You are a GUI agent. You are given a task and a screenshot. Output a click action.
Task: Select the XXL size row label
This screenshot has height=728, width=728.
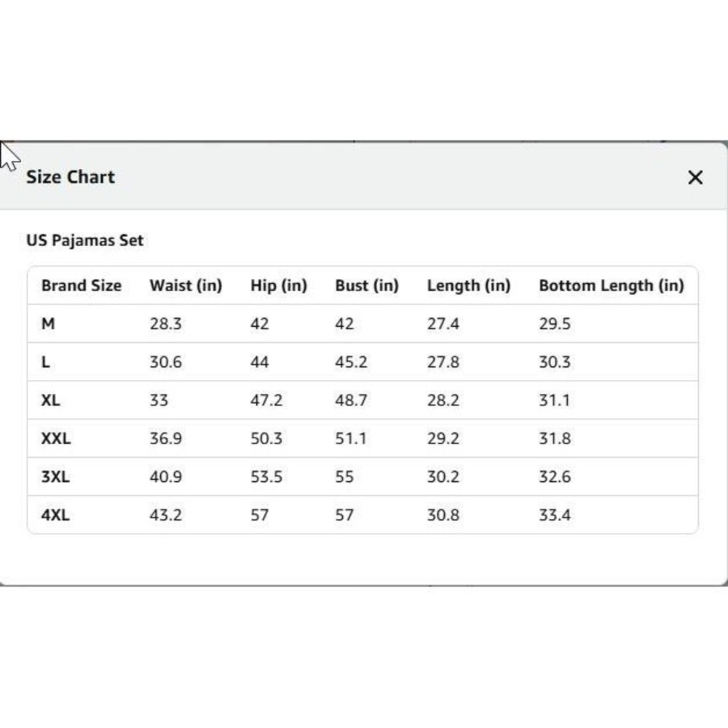click(x=56, y=438)
